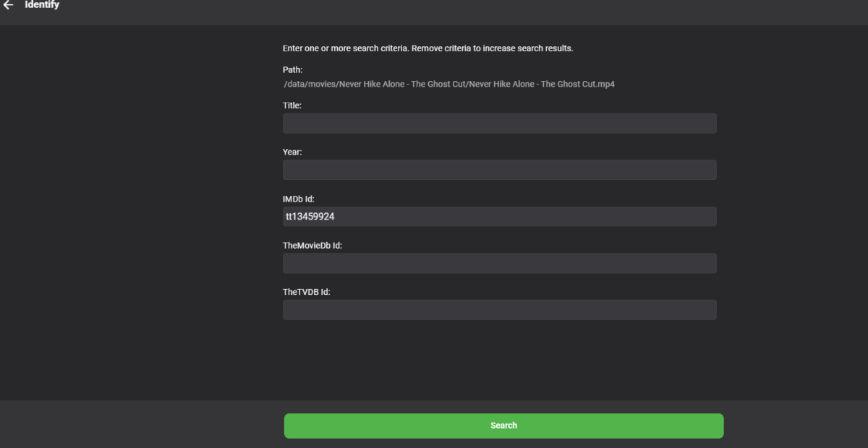Click the "IMDb Id:" label
Viewport: 868px width, 448px height.
click(x=297, y=199)
